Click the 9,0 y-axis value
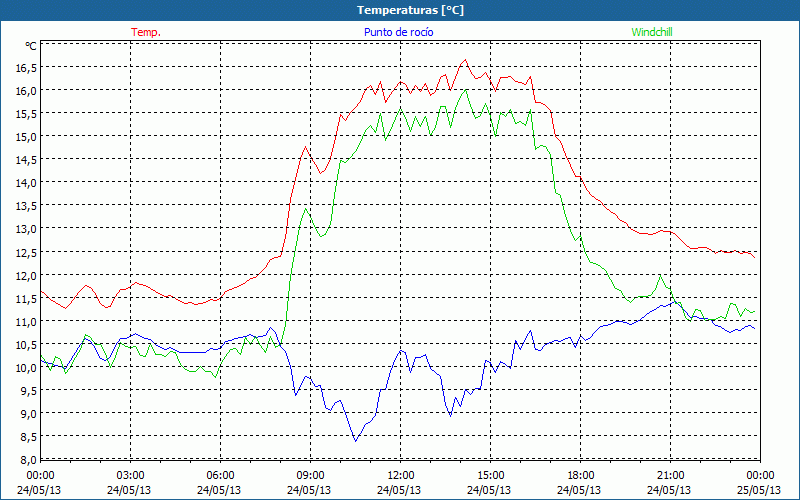The width and height of the screenshot is (800, 500). tap(29, 413)
